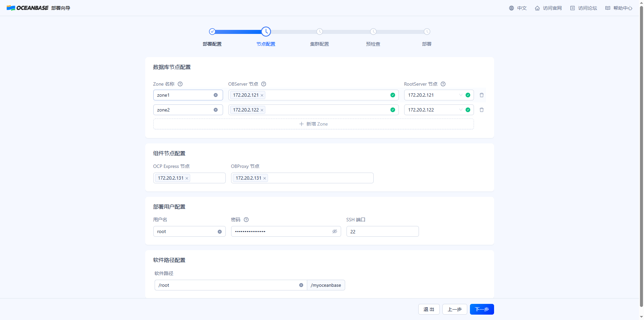Remove 172.20.2.121 tag from OBServer nodes

pos(262,95)
